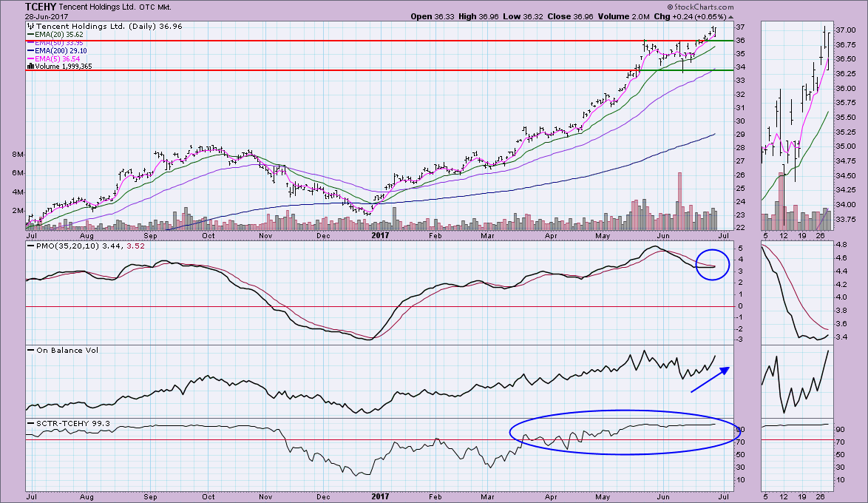Click the 'Tencent Holdings Ltd. (Daily) 36.96' legend label
Screen dimensions: 868x503
tap(109, 26)
